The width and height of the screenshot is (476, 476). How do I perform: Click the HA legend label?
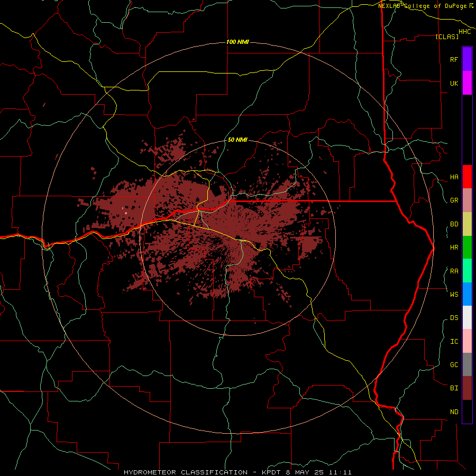(x=454, y=177)
